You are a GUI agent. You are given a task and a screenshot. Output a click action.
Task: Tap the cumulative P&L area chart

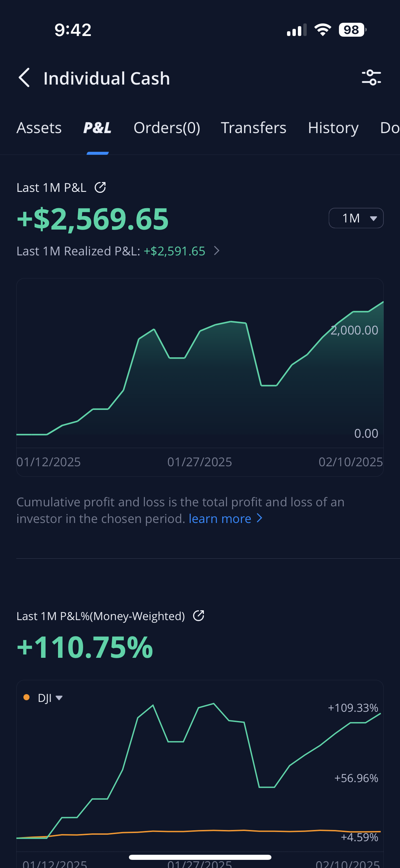pyautogui.click(x=200, y=374)
